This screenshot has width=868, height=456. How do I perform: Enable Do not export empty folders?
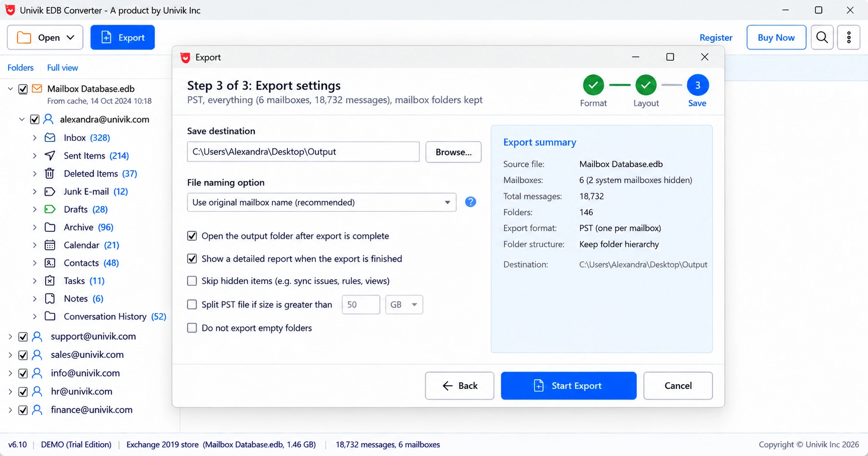[192, 328]
